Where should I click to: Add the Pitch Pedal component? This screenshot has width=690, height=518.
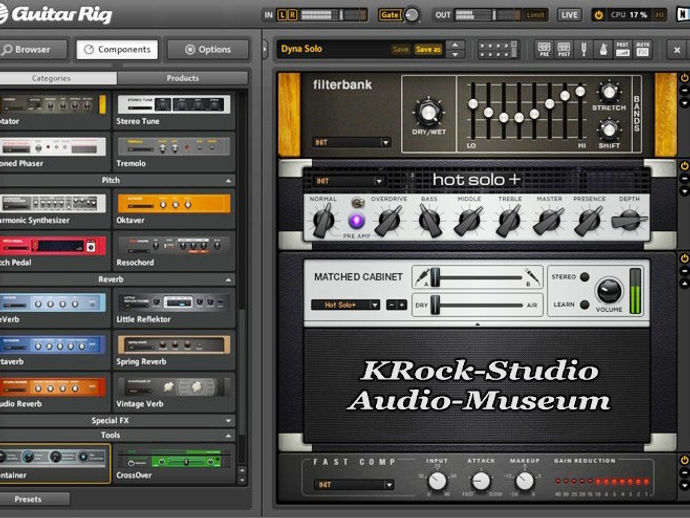54,251
